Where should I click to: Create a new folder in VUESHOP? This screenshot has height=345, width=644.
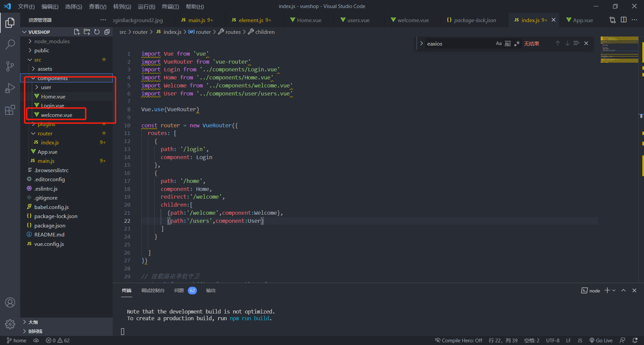click(87, 32)
